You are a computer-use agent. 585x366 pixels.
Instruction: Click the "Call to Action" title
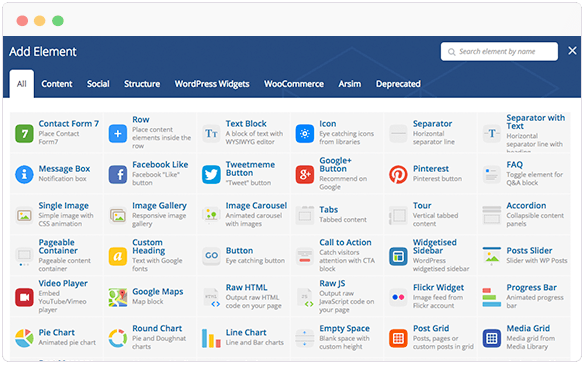pos(345,243)
